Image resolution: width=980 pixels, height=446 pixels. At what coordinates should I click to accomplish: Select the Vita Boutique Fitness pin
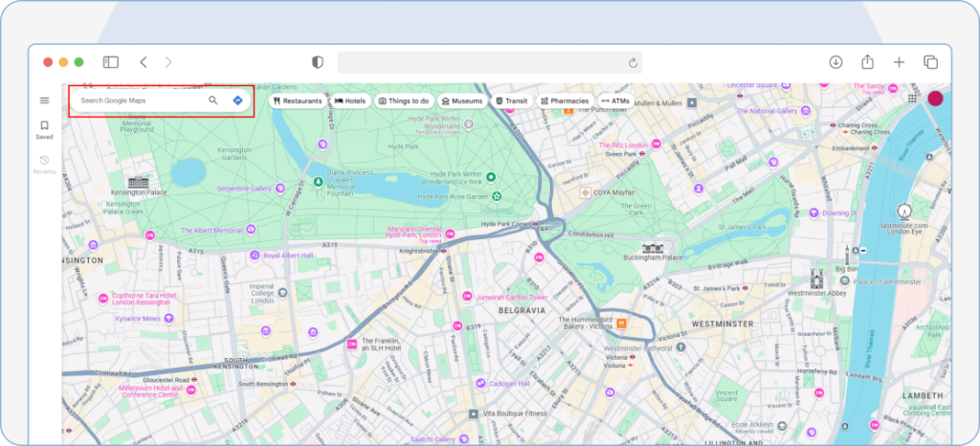[x=474, y=413]
